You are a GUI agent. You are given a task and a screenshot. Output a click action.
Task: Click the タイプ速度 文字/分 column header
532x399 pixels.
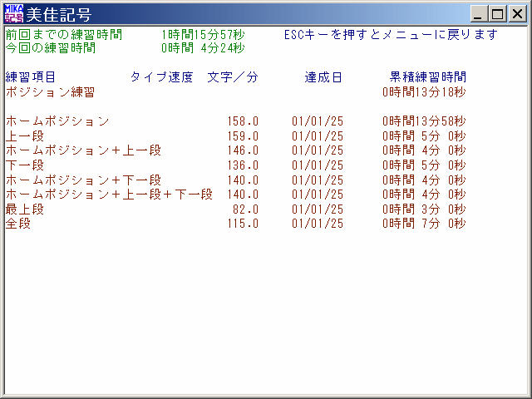coord(194,77)
